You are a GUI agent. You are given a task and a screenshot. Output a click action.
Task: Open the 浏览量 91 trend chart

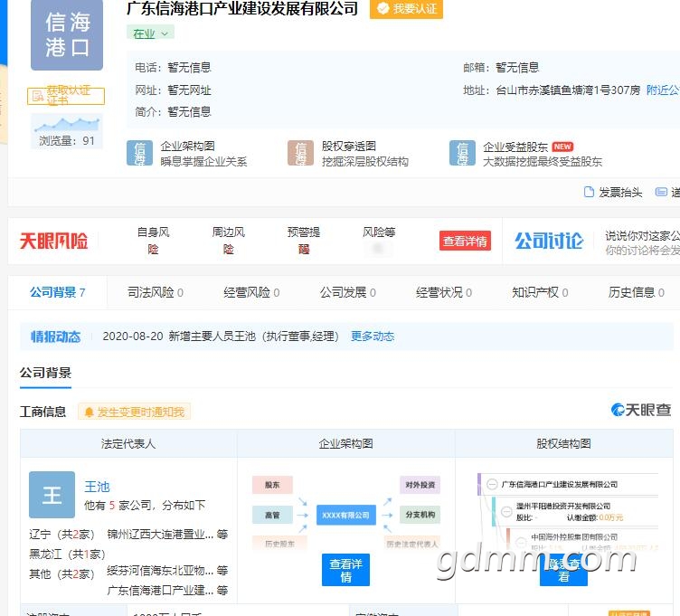click(x=67, y=131)
